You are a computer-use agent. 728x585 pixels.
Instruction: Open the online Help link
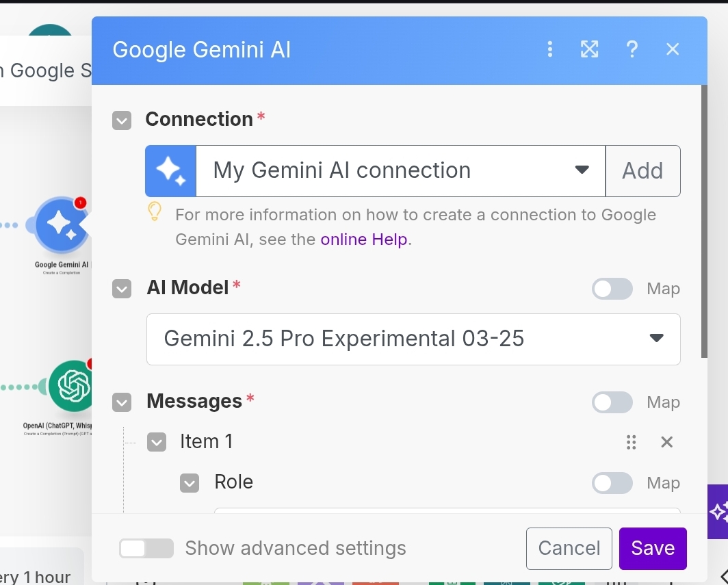[364, 239]
